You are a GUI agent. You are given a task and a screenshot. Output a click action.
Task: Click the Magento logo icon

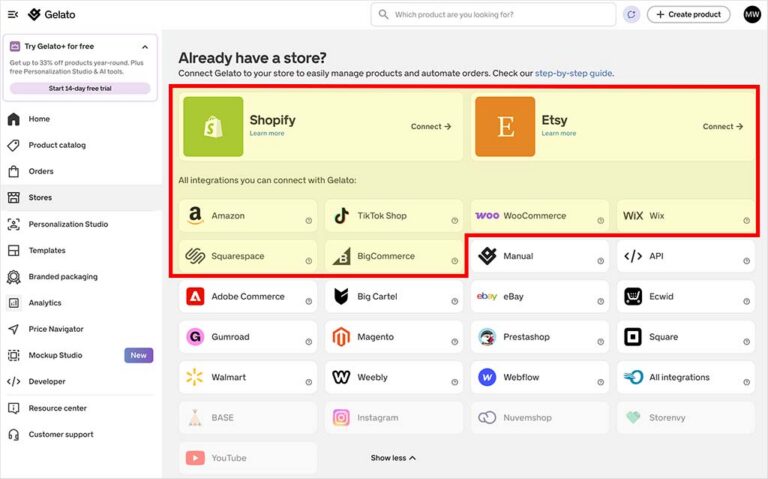click(341, 336)
